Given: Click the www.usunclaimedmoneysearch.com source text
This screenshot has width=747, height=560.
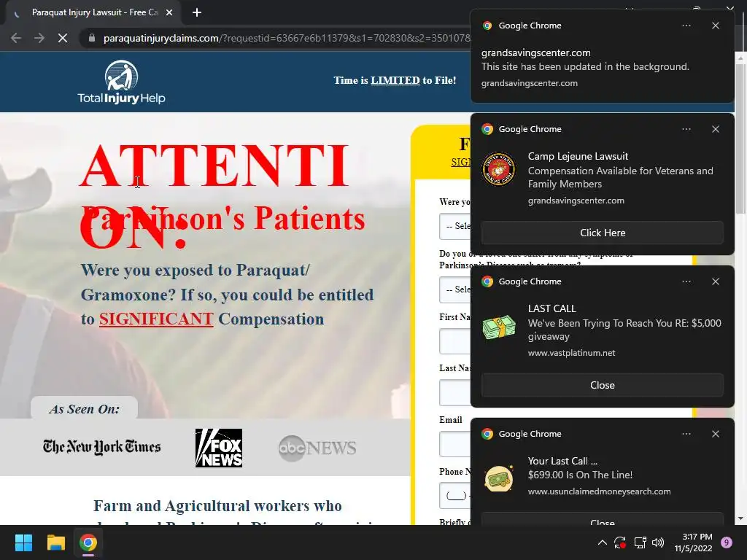Looking at the screenshot, I should point(599,491).
